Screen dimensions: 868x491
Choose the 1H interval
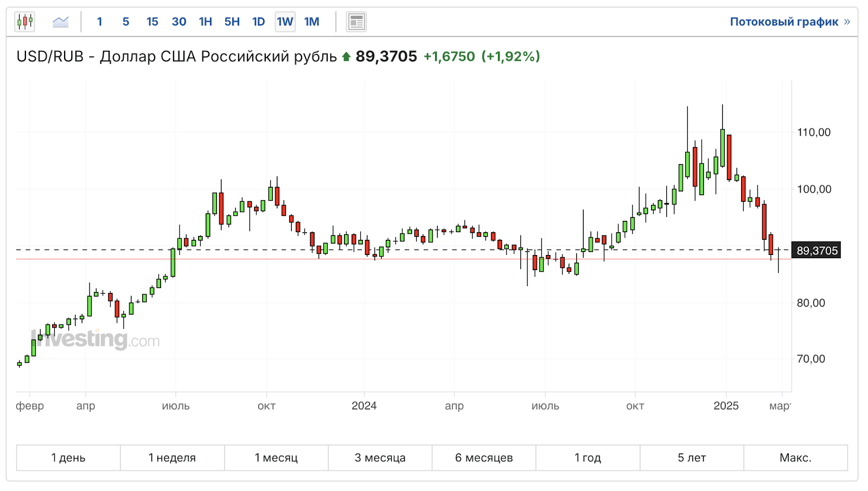206,22
